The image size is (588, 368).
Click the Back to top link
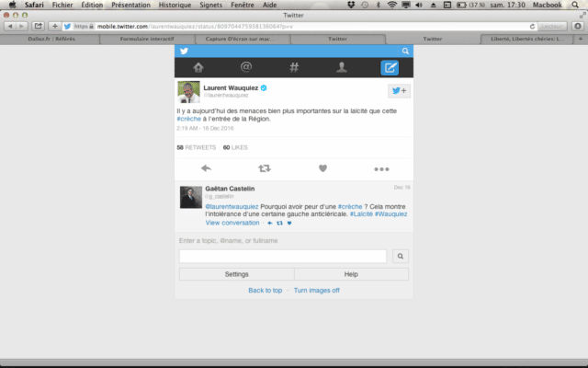tap(266, 291)
